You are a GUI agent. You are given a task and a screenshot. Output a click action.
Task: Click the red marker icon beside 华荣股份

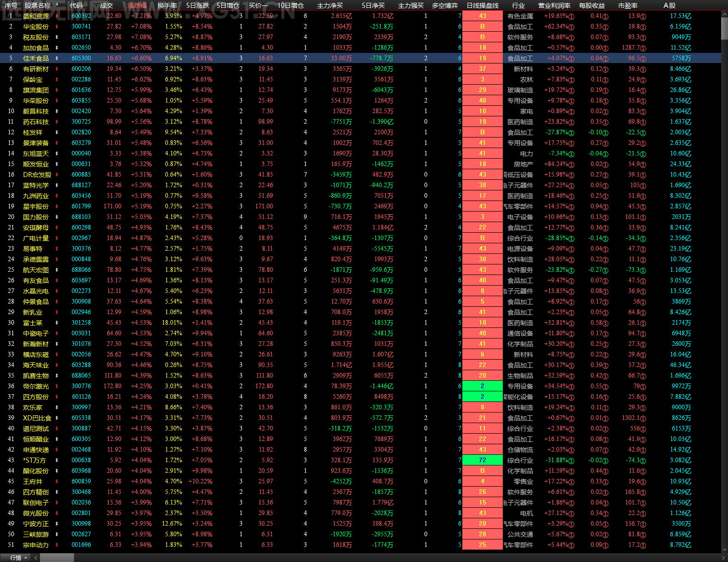click(57, 101)
